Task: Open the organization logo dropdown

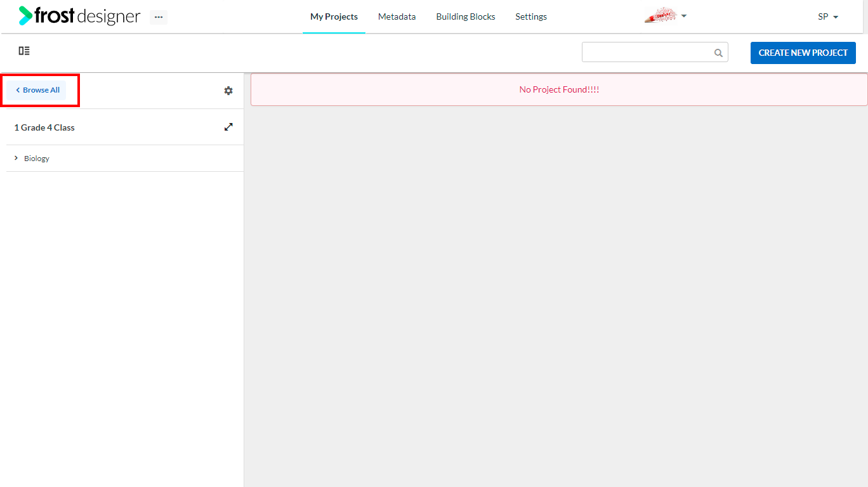Action: [x=666, y=16]
